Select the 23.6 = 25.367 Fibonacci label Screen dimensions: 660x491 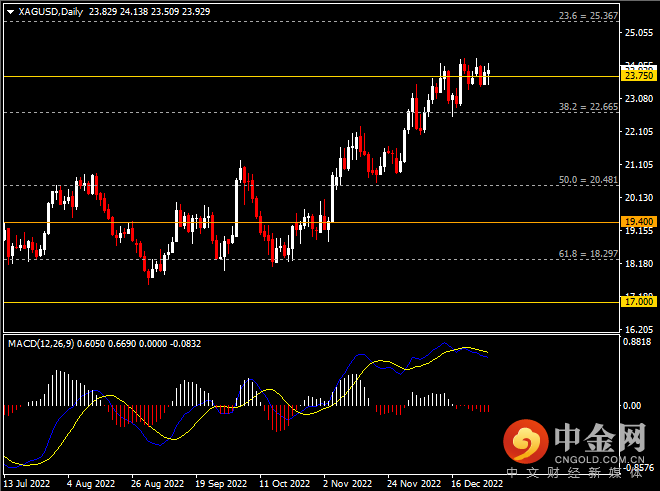[x=585, y=16]
